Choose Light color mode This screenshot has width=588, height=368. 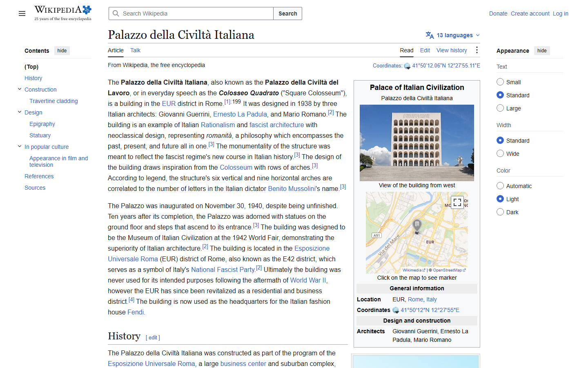pyautogui.click(x=500, y=199)
